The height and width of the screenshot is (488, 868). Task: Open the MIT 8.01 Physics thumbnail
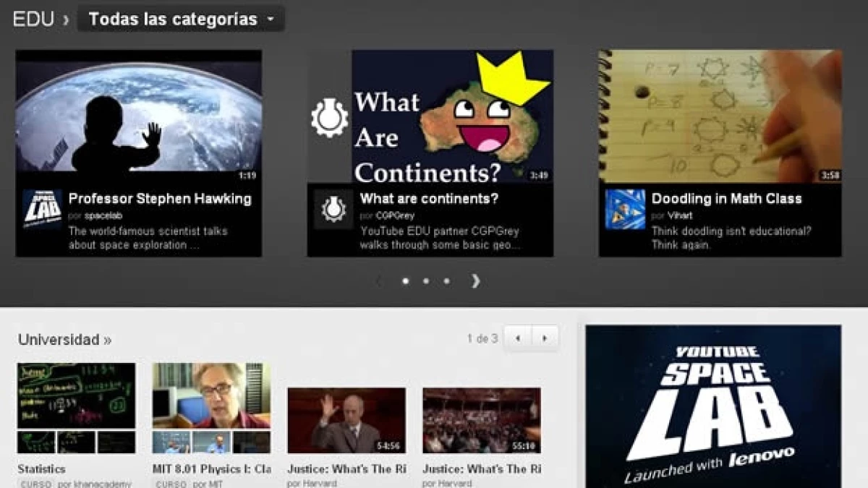click(211, 408)
